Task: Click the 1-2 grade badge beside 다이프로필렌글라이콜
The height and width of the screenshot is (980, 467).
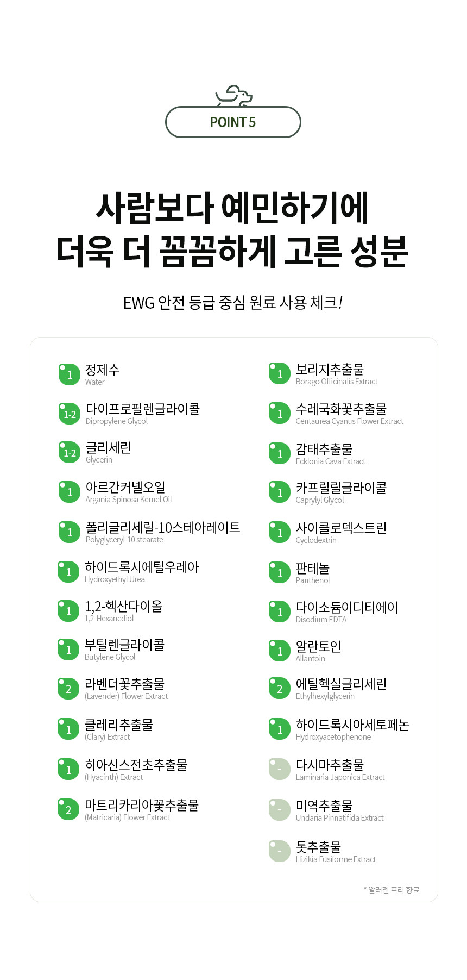Action: 69,414
